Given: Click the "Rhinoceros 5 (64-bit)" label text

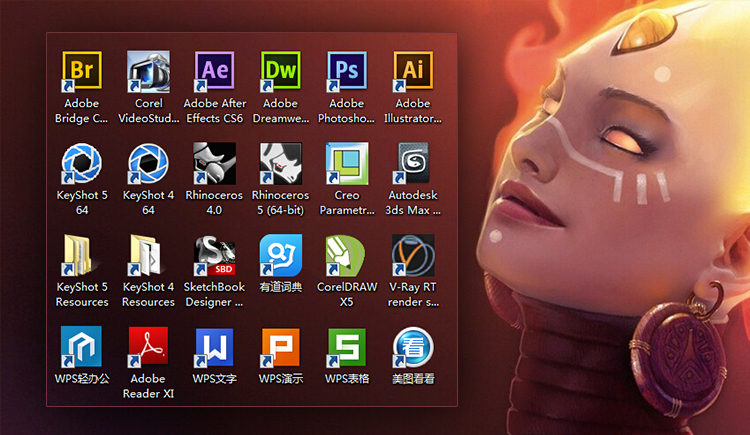Looking at the screenshot, I should (x=280, y=202).
